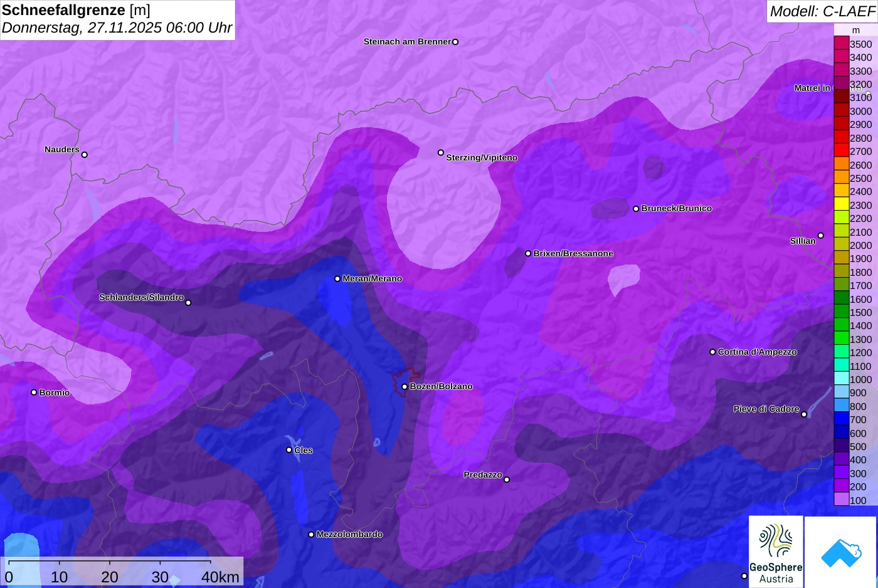This screenshot has width=878, height=588.
Task: Click the Modell: C-LAEF label
Action: (x=822, y=11)
